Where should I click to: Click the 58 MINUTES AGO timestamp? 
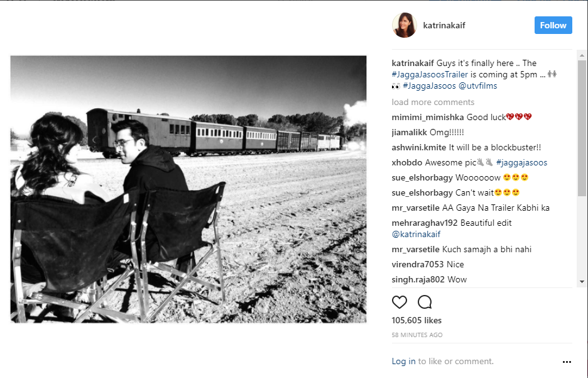coord(417,335)
